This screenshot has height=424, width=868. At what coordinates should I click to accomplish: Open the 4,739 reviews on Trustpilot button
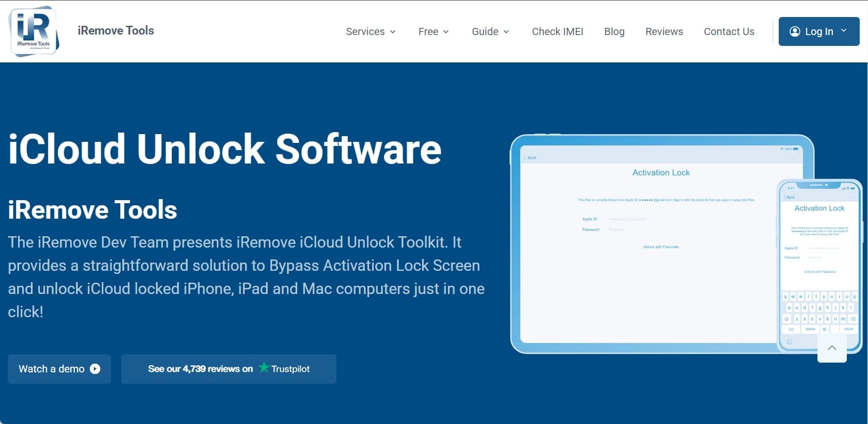[x=229, y=369]
